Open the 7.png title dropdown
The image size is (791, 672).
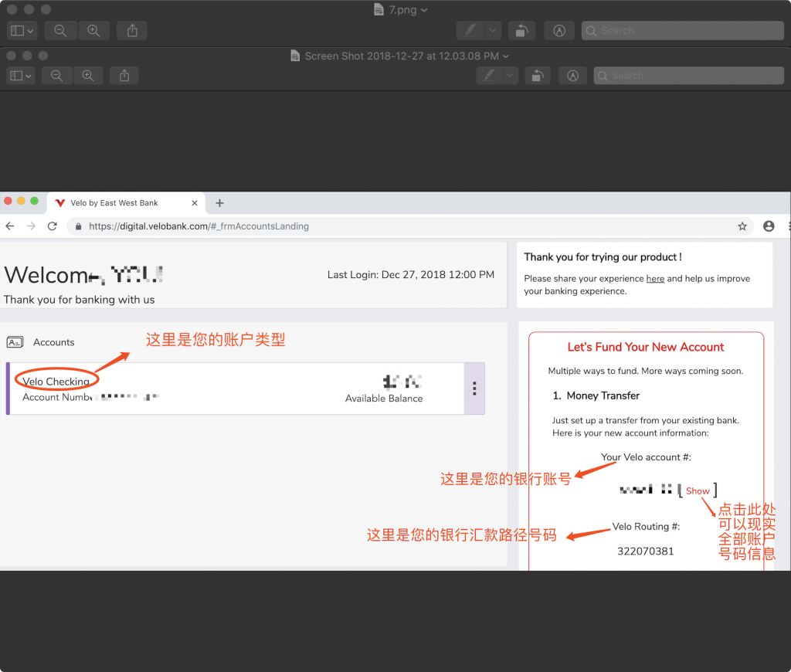point(424,10)
